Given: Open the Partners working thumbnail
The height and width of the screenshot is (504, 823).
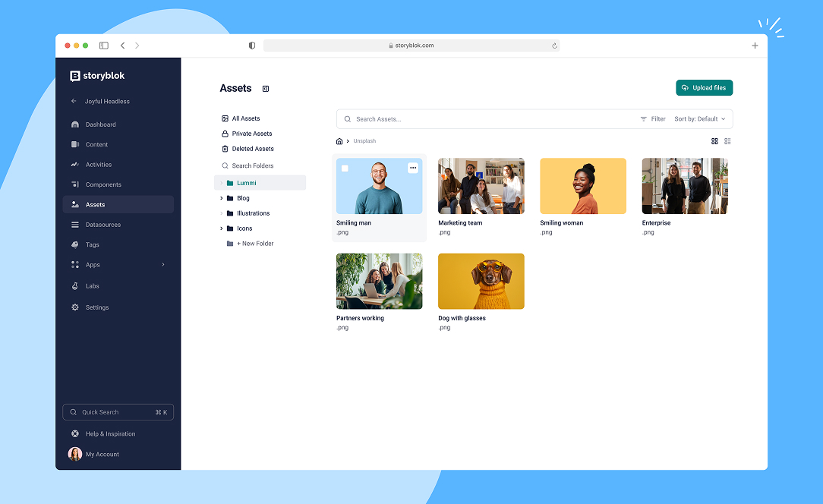Looking at the screenshot, I should pos(380,282).
